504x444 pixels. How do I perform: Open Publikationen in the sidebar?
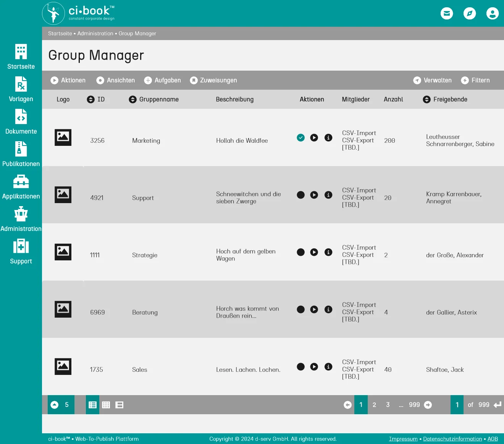pos(21,154)
